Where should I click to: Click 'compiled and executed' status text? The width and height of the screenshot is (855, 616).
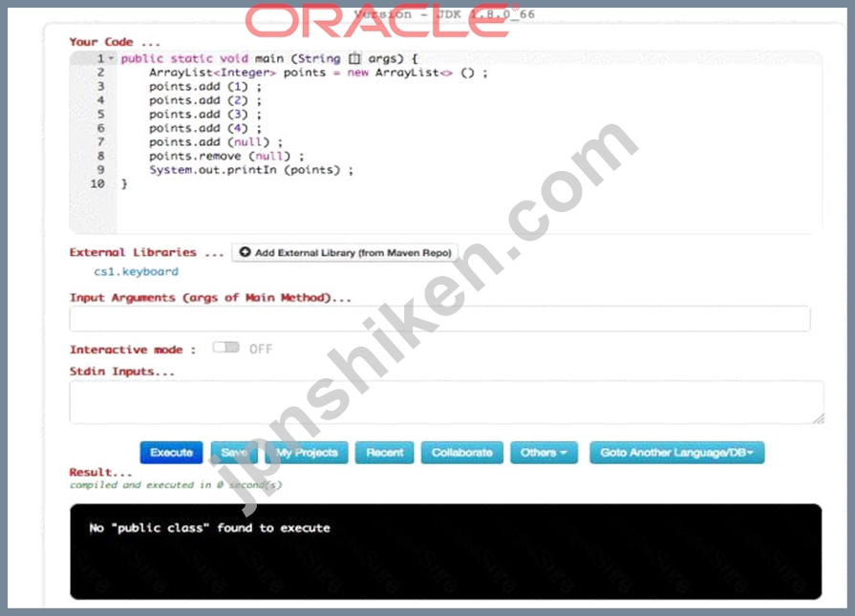[176, 484]
